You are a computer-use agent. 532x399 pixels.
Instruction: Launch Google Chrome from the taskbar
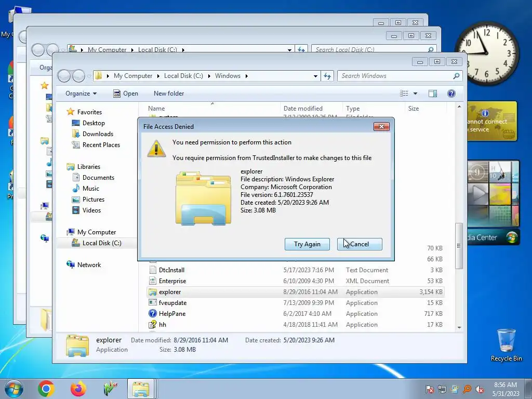46,389
